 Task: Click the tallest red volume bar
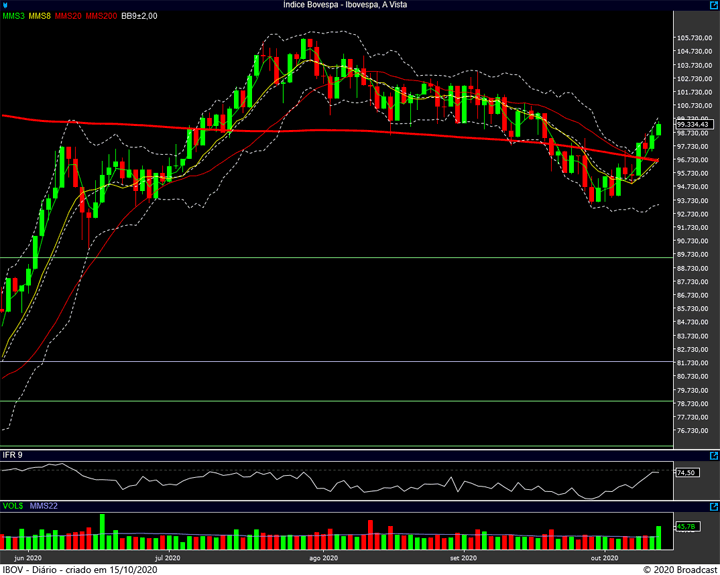(x=369, y=530)
